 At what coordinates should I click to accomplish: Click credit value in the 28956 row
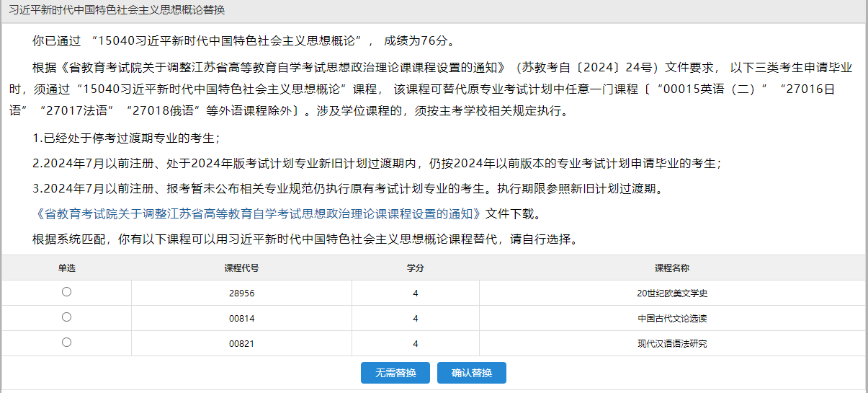point(416,293)
